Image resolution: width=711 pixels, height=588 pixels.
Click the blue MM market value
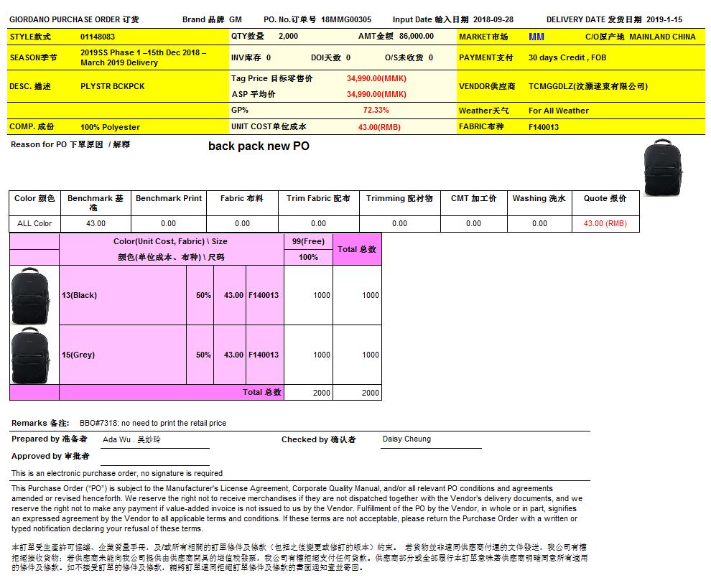[x=536, y=36]
